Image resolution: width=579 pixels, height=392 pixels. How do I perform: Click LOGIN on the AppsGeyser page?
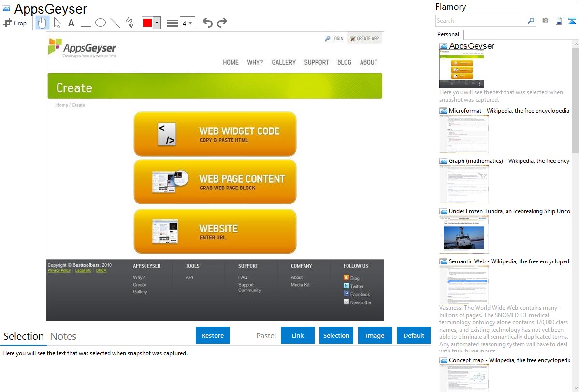click(334, 38)
